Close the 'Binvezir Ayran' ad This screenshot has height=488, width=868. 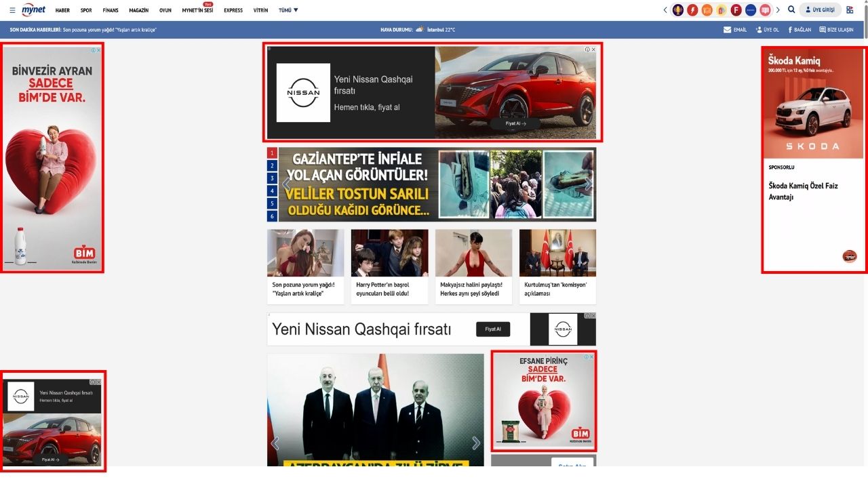[x=99, y=49]
